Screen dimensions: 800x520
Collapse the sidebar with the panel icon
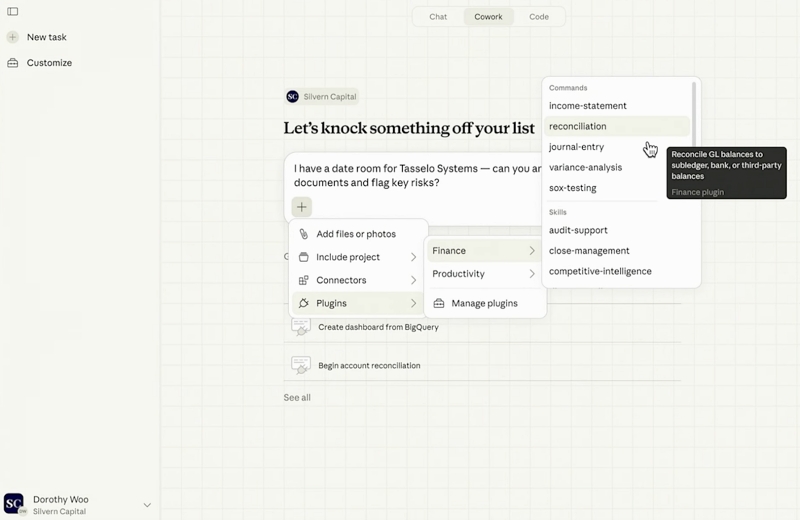[13, 11]
